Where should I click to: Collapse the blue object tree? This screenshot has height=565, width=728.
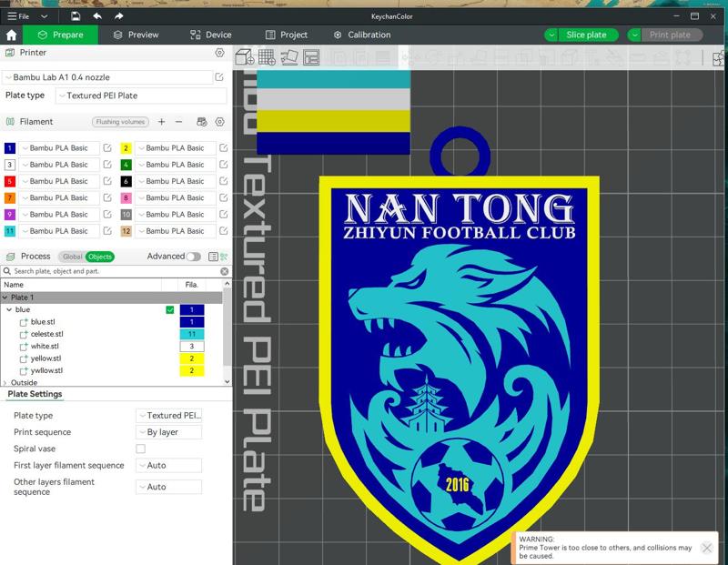[x=9, y=309]
